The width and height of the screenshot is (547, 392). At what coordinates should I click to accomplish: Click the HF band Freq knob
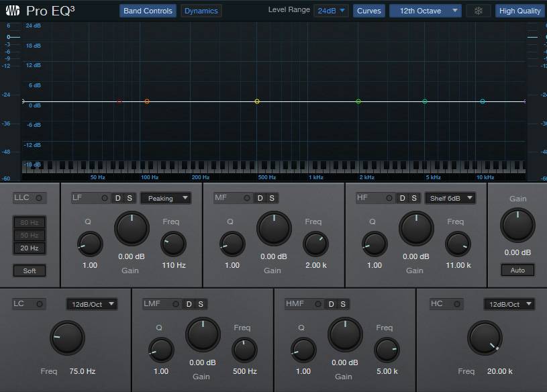458,244
